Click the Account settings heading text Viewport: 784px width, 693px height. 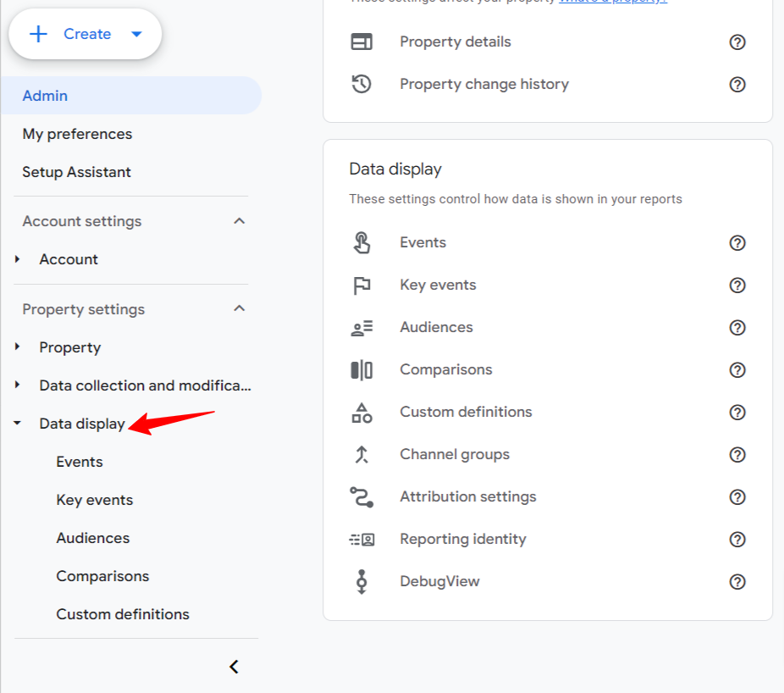tap(82, 221)
